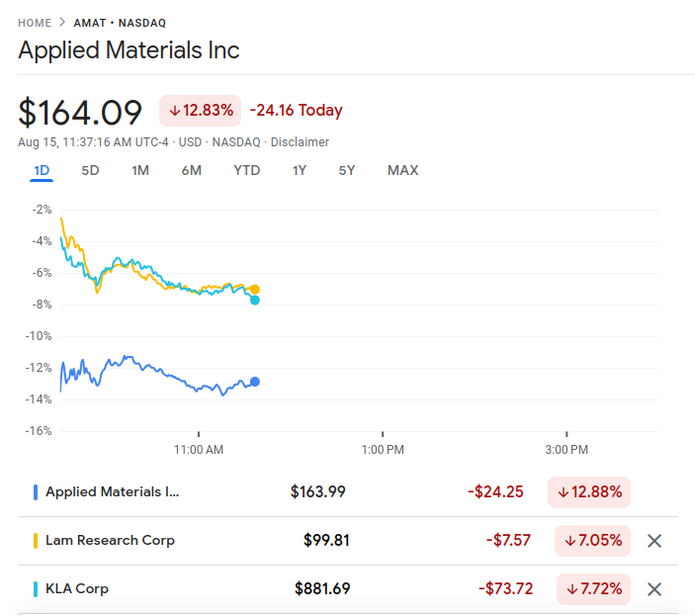Click the yellow color marker beside Lam Research
The height and width of the screenshot is (616, 695).
click(x=36, y=541)
